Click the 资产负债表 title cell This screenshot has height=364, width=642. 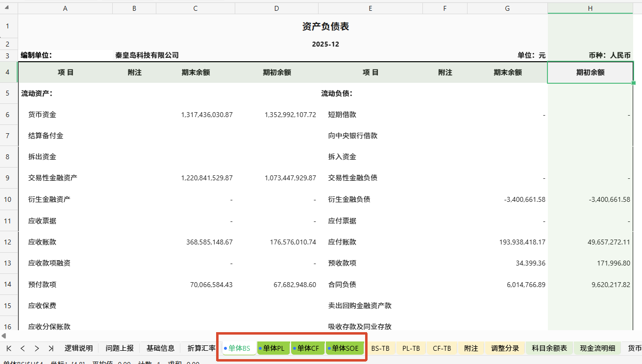click(325, 26)
